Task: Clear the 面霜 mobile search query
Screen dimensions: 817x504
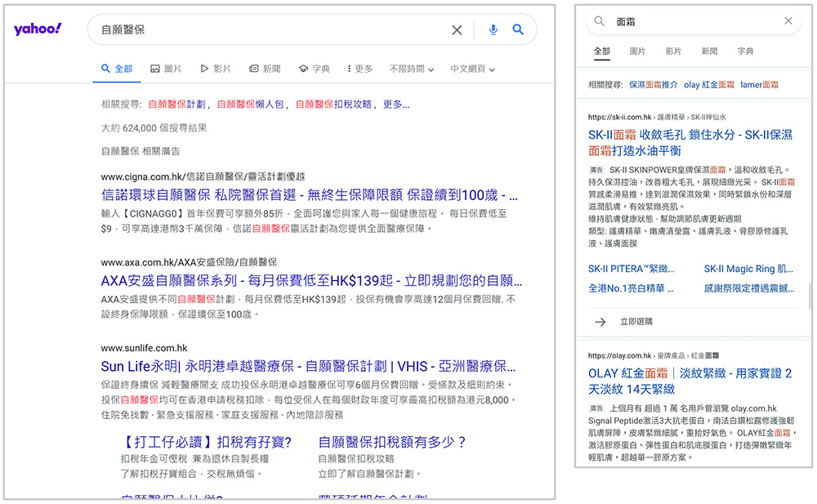Action: (x=788, y=21)
